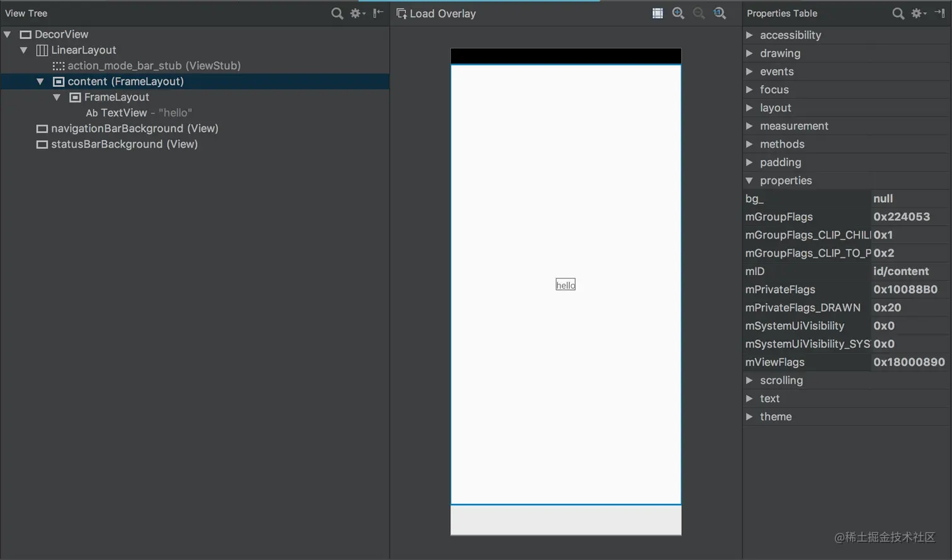The height and width of the screenshot is (560, 952).
Task: Select DecorView in the view tree
Action: tap(62, 34)
